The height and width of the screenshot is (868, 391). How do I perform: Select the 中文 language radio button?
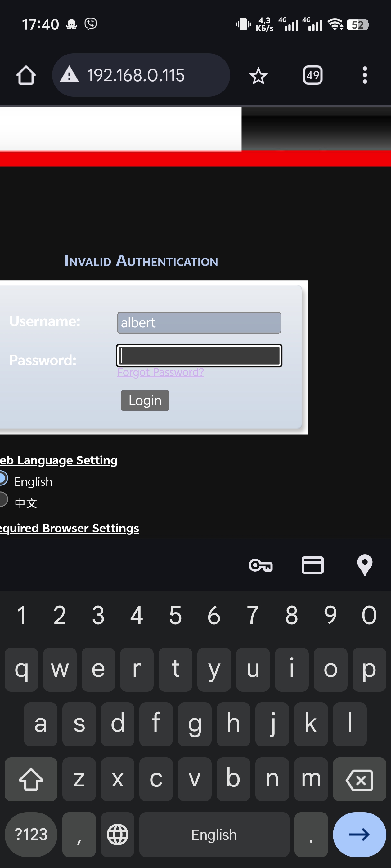click(3, 499)
